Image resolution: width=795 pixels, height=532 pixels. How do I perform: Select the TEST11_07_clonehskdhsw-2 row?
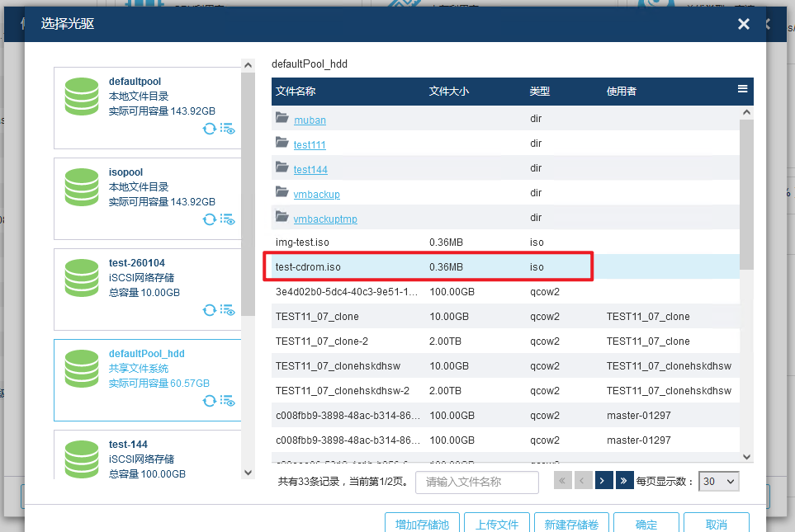pyautogui.click(x=505, y=391)
